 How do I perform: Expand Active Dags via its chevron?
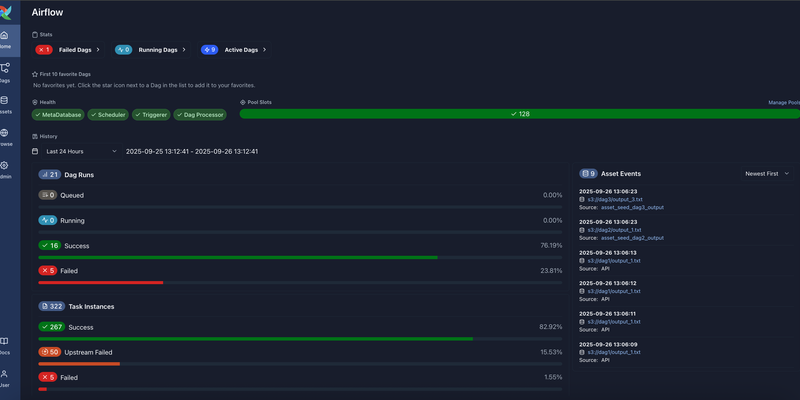pyautogui.click(x=264, y=50)
